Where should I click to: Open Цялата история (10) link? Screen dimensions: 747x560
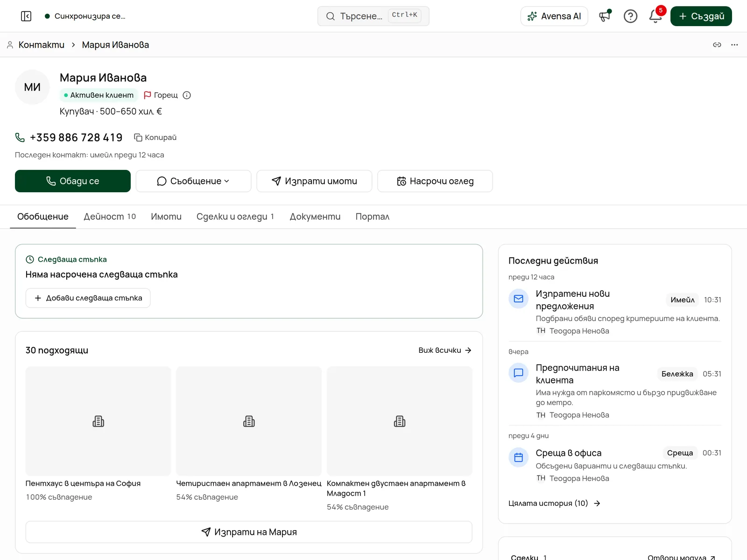[x=554, y=503]
